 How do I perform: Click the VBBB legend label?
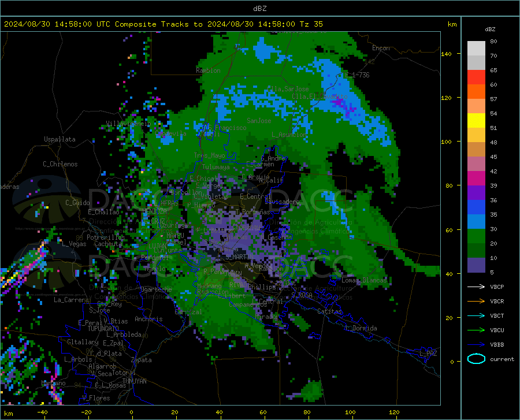(497, 345)
